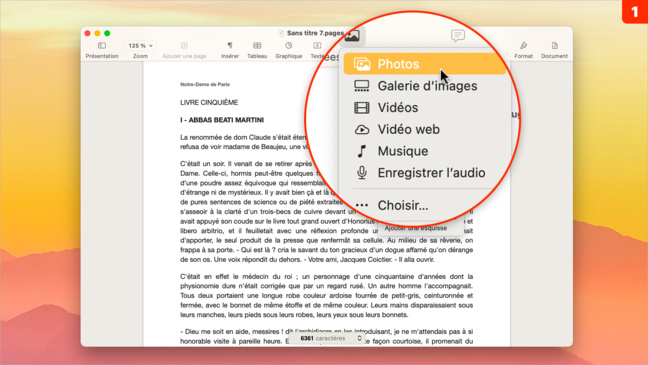Choose Galerie d'images menu item
648x365 pixels.
[425, 86]
